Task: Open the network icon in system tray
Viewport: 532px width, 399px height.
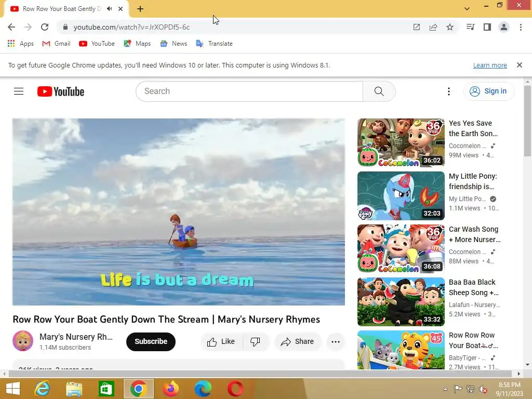Action: tap(471, 389)
